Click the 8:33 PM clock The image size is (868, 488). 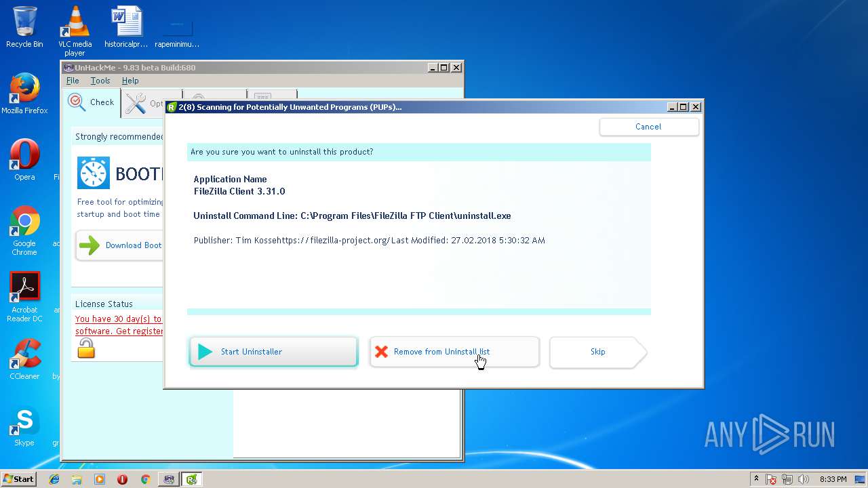point(833,479)
